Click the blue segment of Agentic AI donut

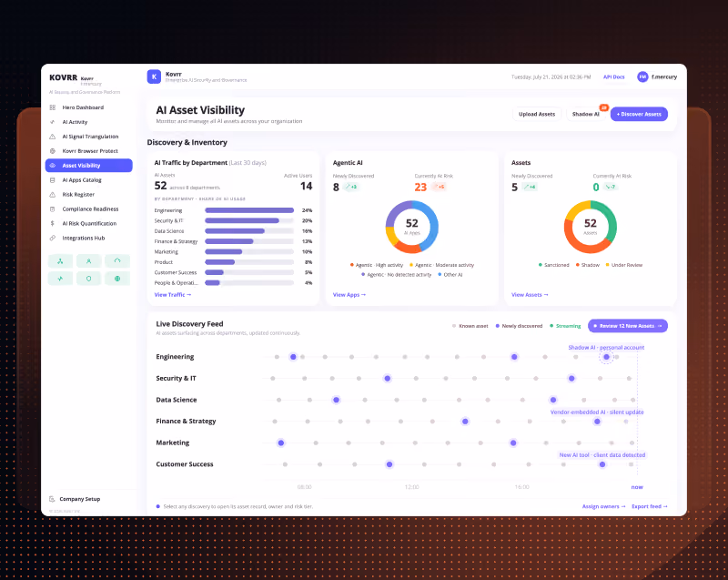pos(433,224)
